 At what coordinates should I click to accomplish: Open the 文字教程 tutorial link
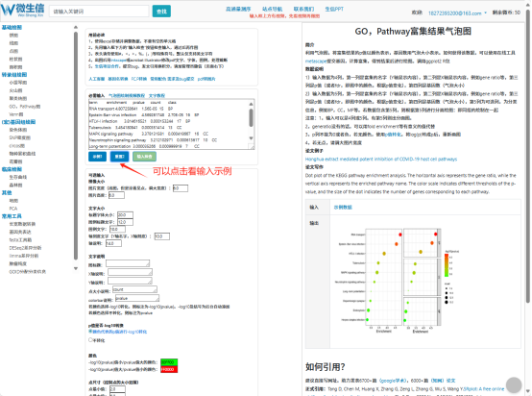157,95
